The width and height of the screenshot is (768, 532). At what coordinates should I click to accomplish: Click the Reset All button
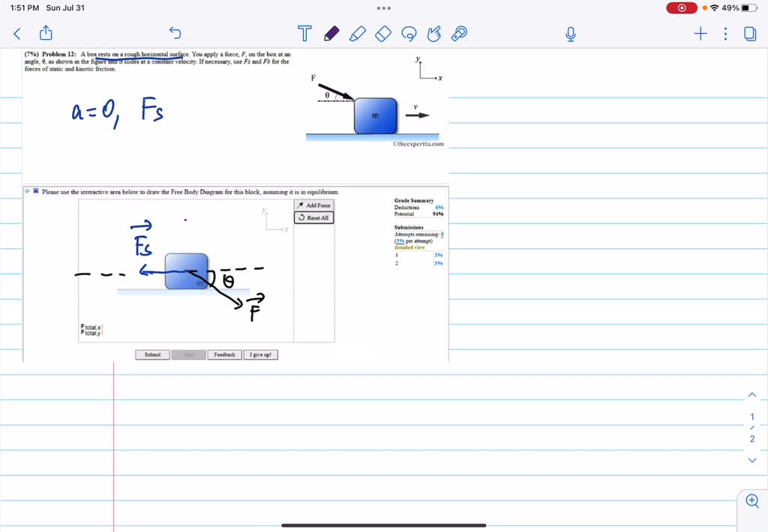[314, 218]
